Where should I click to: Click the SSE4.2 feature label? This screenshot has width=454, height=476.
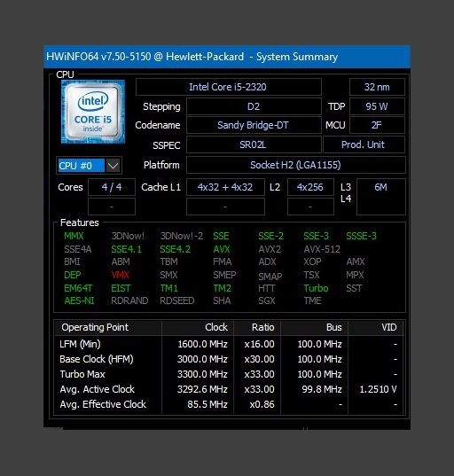click(176, 249)
